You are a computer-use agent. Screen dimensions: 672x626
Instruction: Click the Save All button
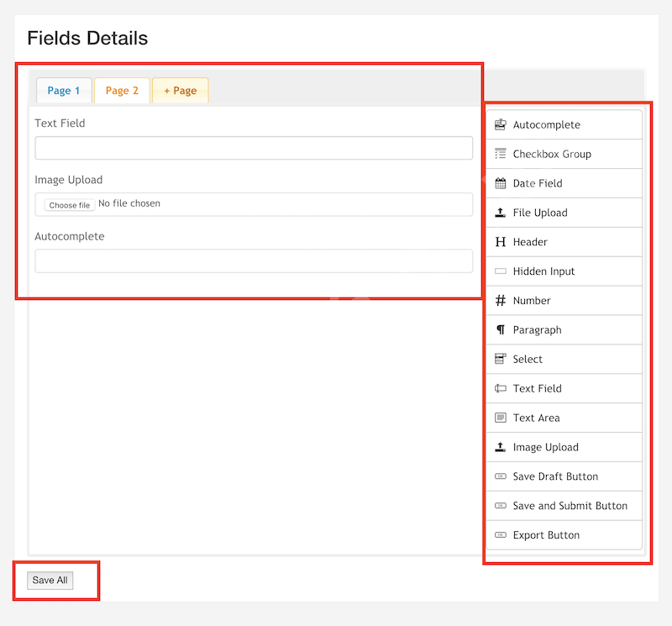pos(50,580)
